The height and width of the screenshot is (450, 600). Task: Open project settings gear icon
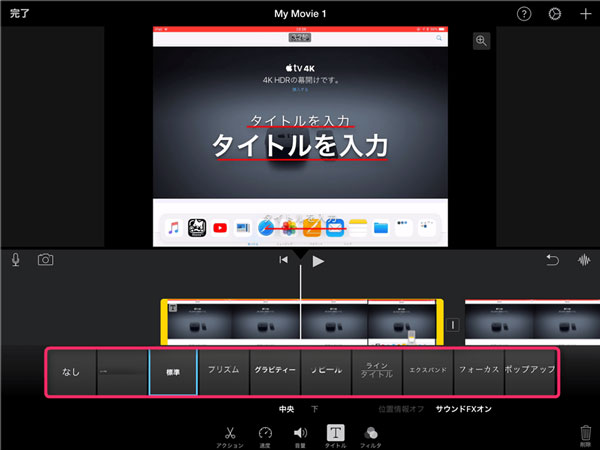pos(554,14)
